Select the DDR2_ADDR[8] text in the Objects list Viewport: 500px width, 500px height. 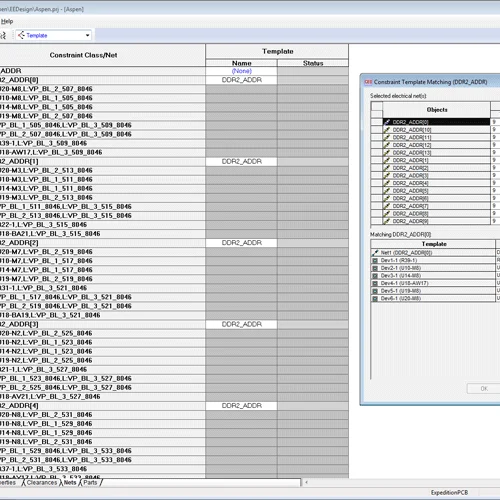coord(410,214)
